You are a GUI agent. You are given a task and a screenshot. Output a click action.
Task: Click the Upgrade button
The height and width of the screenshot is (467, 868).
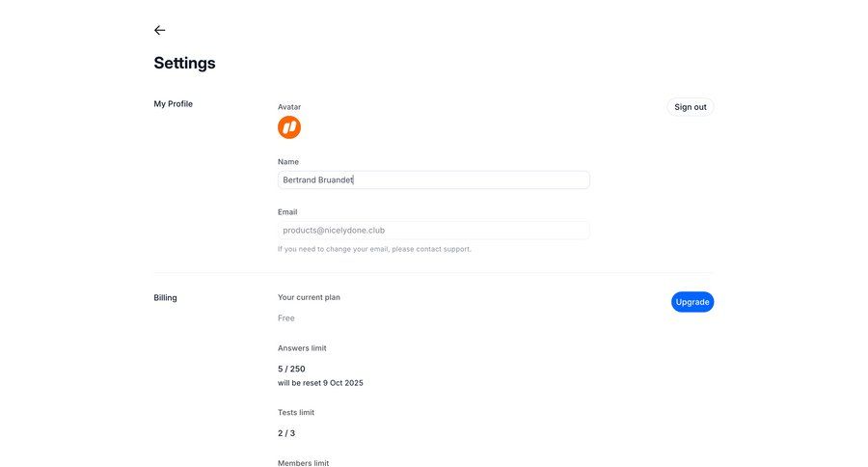[692, 302]
